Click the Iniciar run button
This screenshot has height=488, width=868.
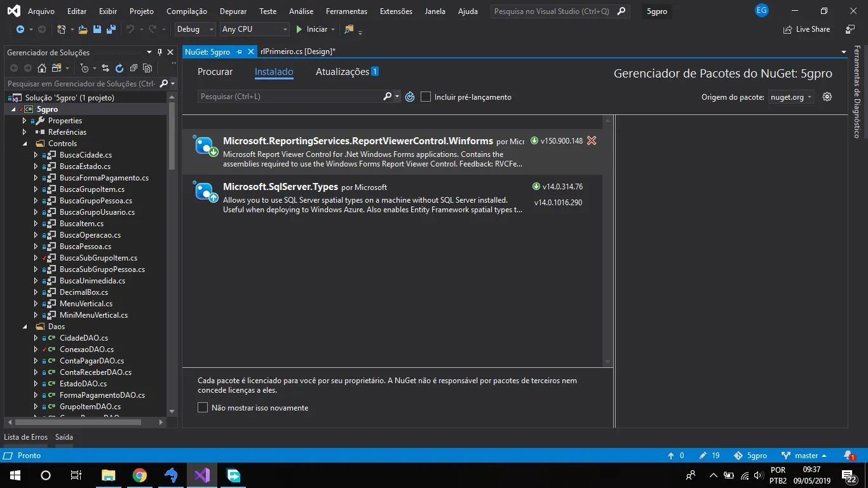pyautogui.click(x=311, y=29)
